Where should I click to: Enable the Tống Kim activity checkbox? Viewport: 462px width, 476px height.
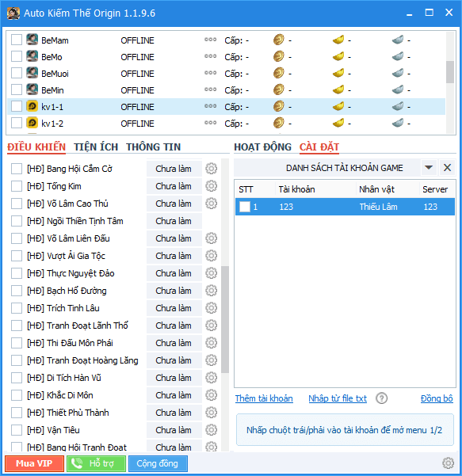pos(17,186)
